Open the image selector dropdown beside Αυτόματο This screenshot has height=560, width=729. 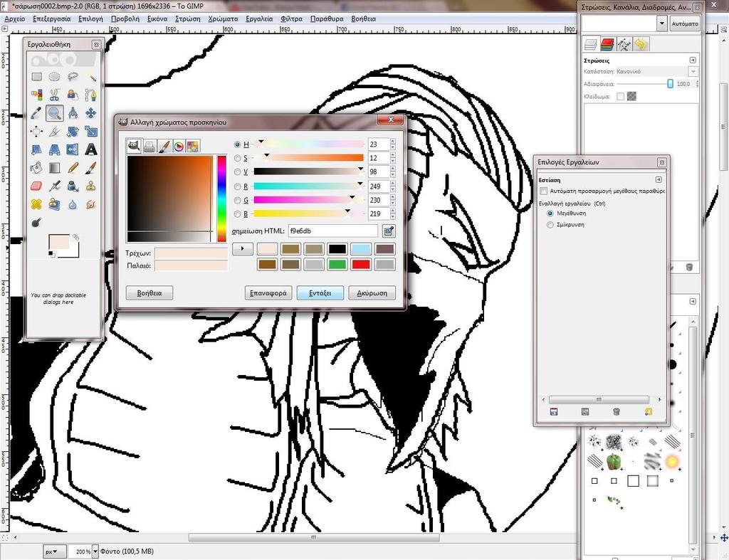point(662,23)
